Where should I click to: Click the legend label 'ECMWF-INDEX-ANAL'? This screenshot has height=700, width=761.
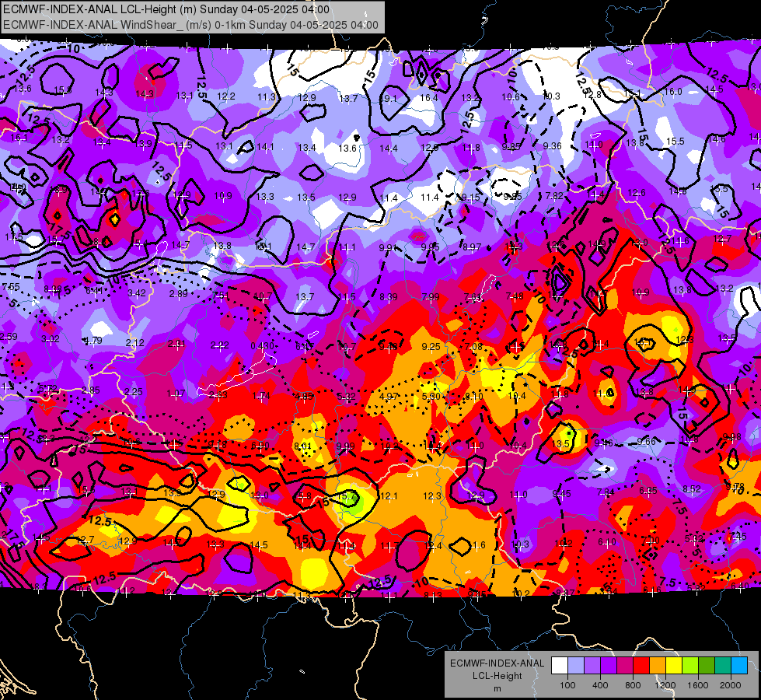click(497, 663)
